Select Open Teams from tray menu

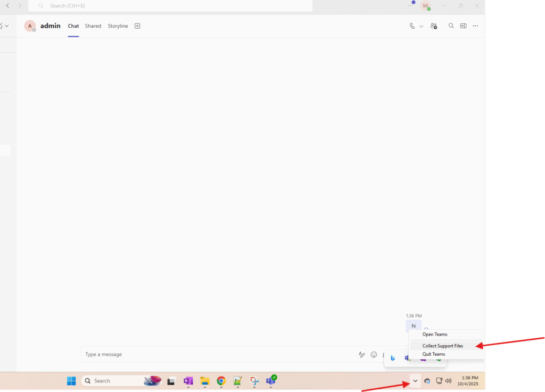click(x=434, y=335)
